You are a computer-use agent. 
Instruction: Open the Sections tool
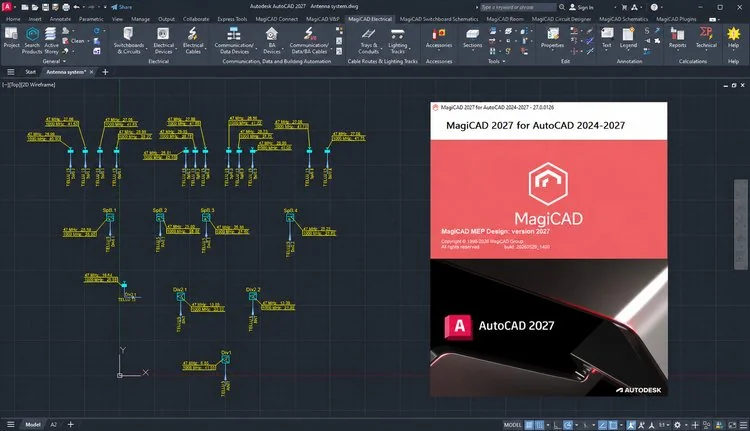click(x=472, y=38)
